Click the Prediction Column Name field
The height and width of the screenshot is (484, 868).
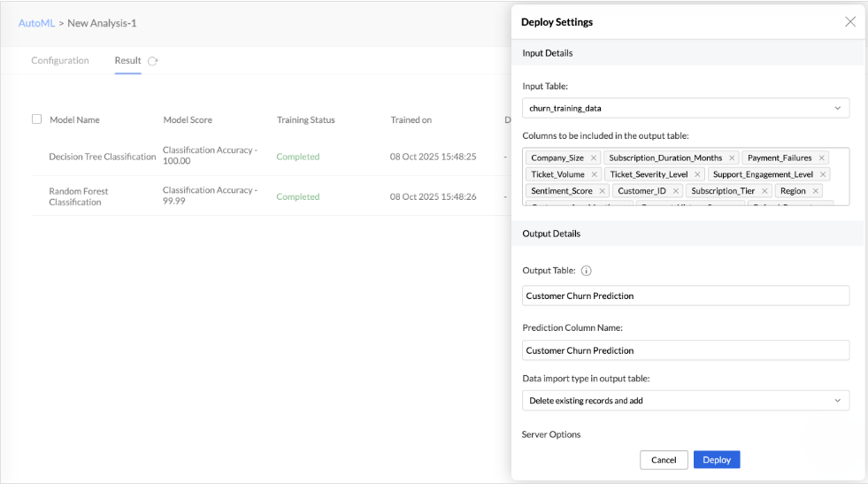click(686, 350)
